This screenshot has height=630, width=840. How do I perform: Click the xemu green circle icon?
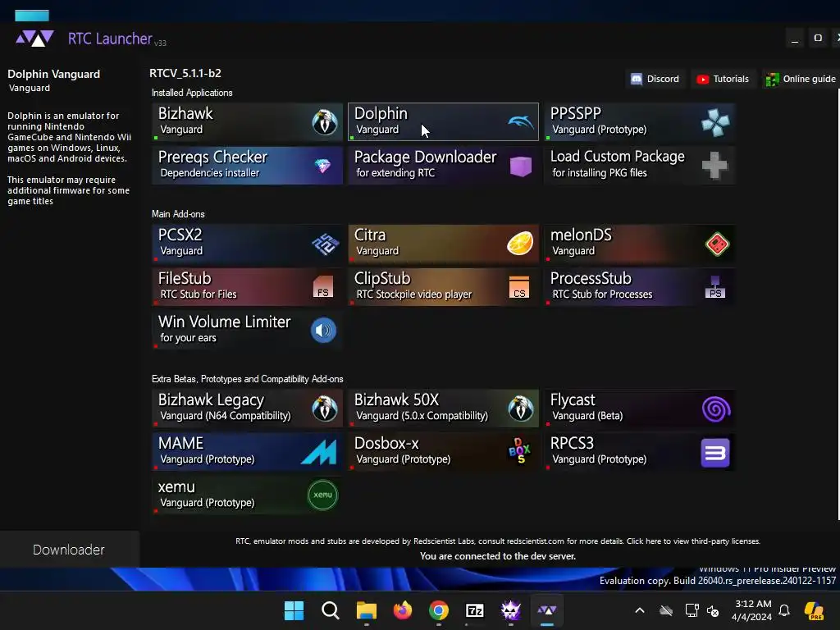(323, 495)
